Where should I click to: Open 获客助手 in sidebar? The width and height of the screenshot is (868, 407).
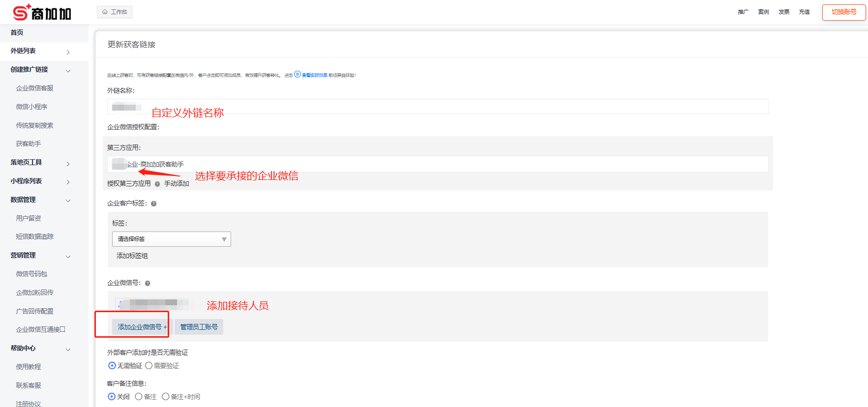click(x=29, y=144)
